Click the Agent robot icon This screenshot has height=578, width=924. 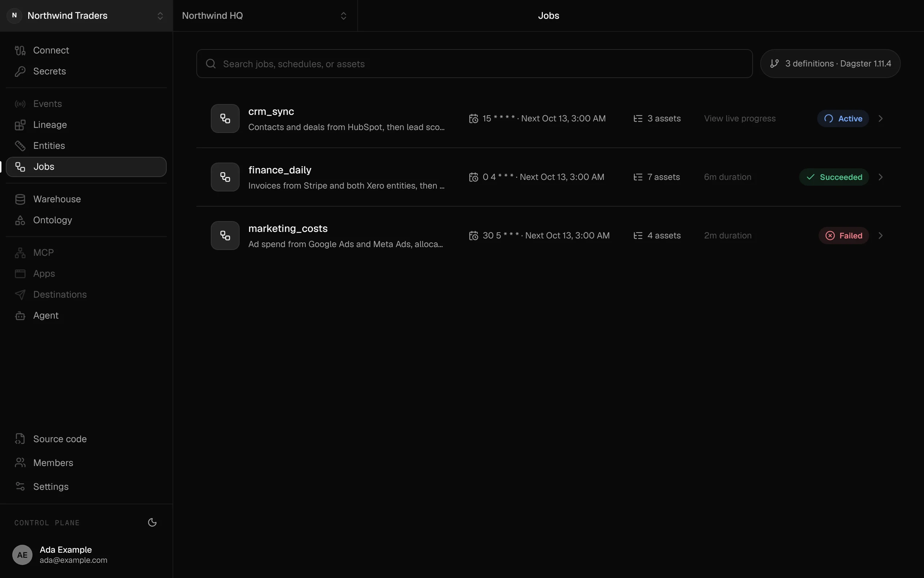(x=20, y=316)
